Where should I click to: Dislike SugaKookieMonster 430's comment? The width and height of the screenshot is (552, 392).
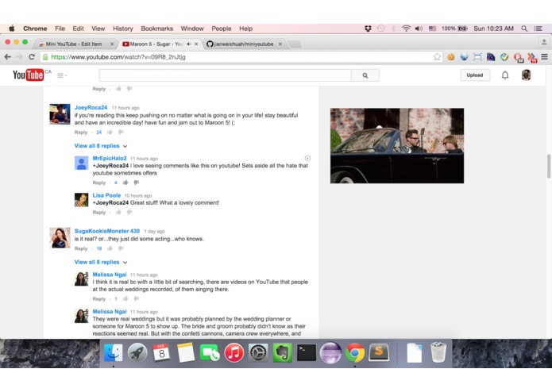tap(121, 248)
